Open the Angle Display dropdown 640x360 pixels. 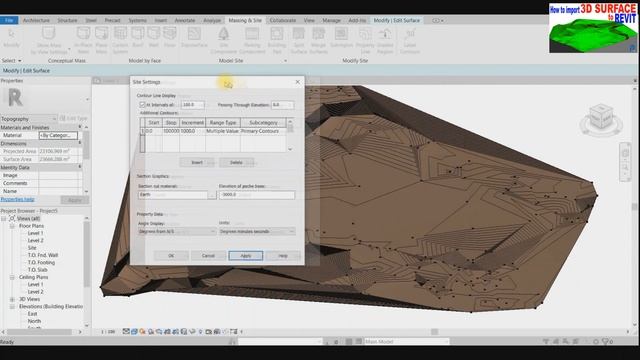(177, 231)
